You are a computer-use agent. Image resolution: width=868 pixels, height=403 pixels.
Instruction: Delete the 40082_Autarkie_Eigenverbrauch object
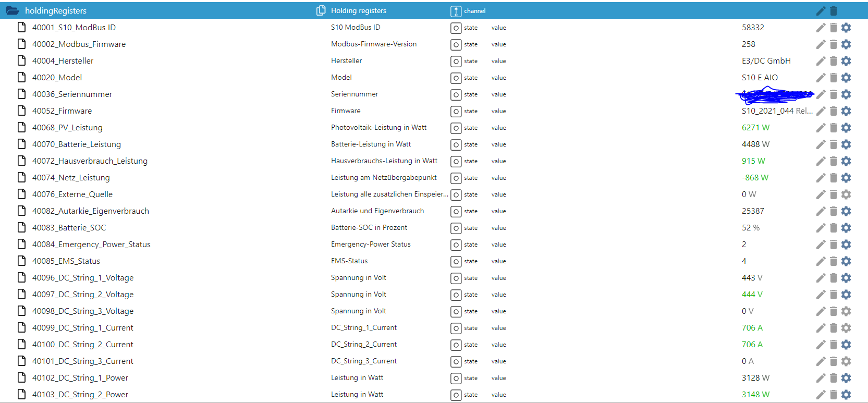point(833,211)
